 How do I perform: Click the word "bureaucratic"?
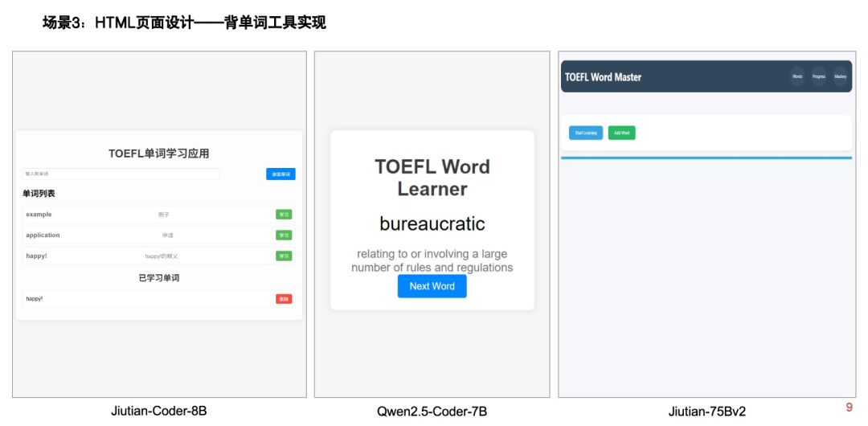(x=432, y=224)
